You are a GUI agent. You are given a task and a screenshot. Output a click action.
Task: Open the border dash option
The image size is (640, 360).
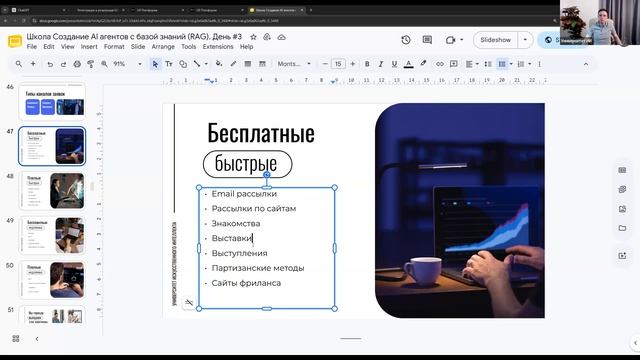pyautogui.click(x=262, y=64)
